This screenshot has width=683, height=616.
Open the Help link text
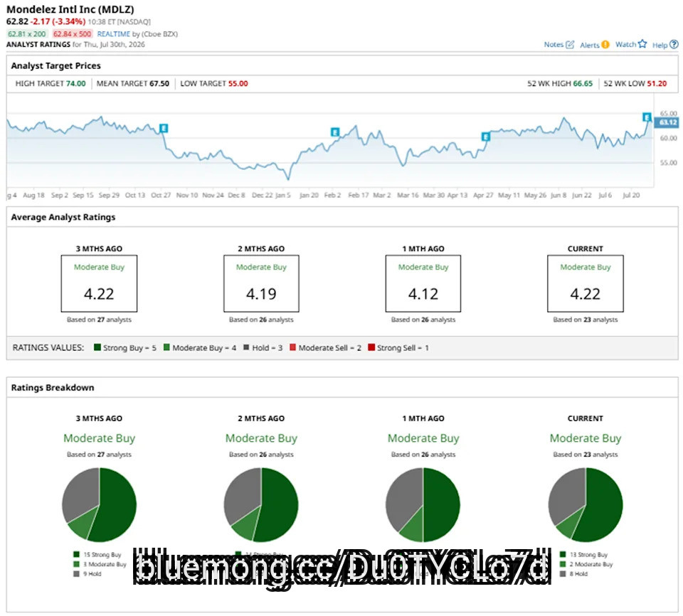(x=660, y=45)
